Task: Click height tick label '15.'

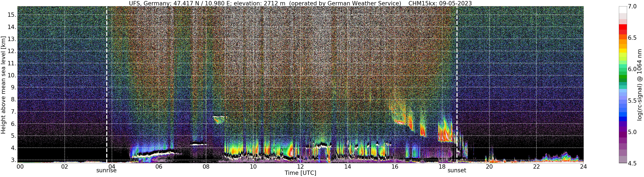Action: pos(12,15)
